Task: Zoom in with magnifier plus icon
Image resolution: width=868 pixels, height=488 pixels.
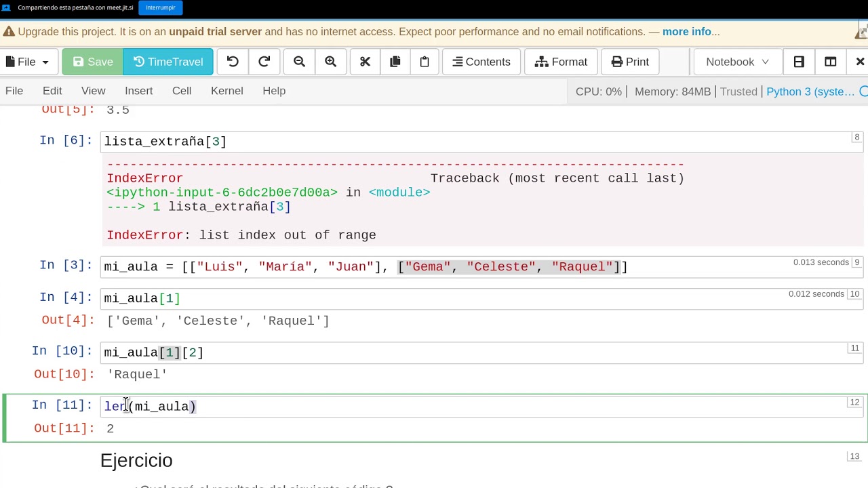Action: pos(331,62)
